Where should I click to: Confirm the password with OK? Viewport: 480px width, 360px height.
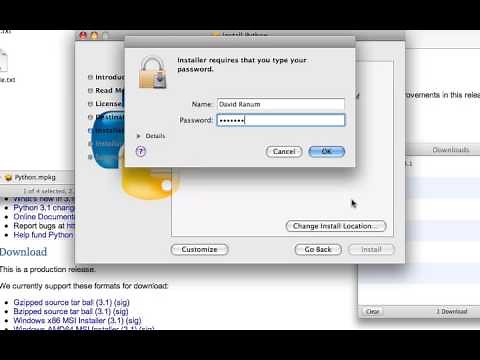coord(327,152)
